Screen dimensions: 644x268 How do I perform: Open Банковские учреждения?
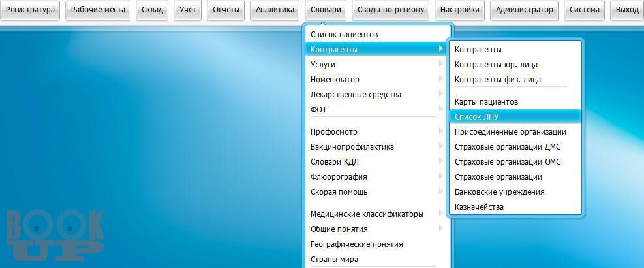515,192
